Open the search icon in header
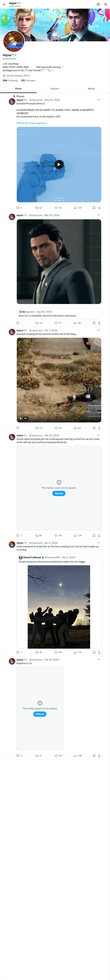Screen dimensions: 110x980 coord(105,4)
